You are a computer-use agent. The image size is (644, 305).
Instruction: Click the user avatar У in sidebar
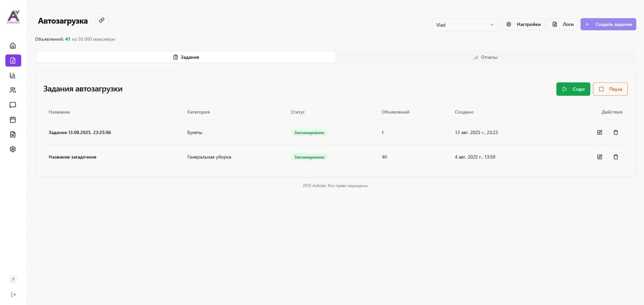click(13, 279)
